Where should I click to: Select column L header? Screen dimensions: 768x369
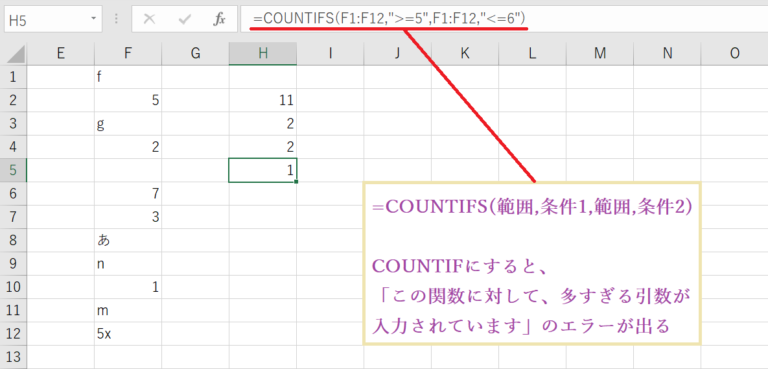(x=532, y=53)
